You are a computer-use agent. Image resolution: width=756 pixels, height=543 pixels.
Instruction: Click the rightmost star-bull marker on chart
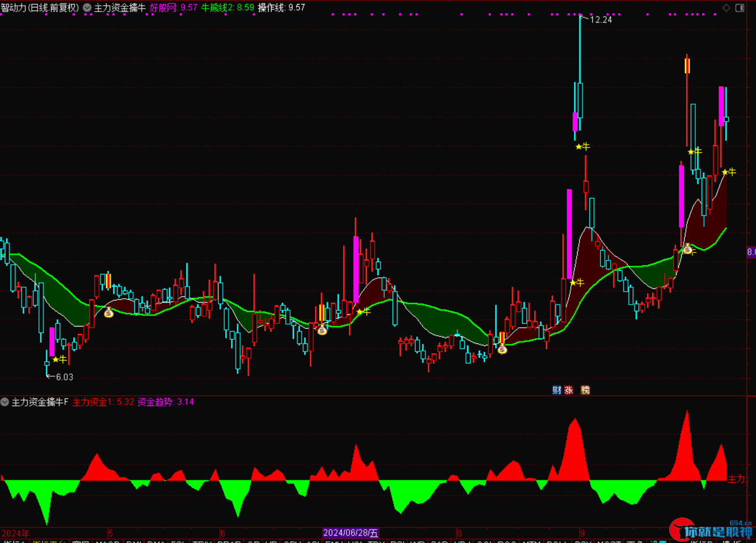tap(729, 172)
